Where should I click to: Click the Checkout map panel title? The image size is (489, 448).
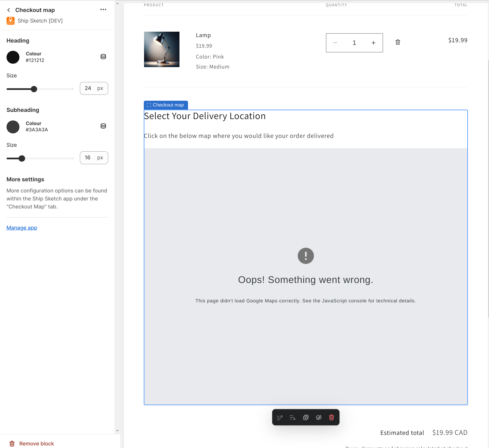35,10
